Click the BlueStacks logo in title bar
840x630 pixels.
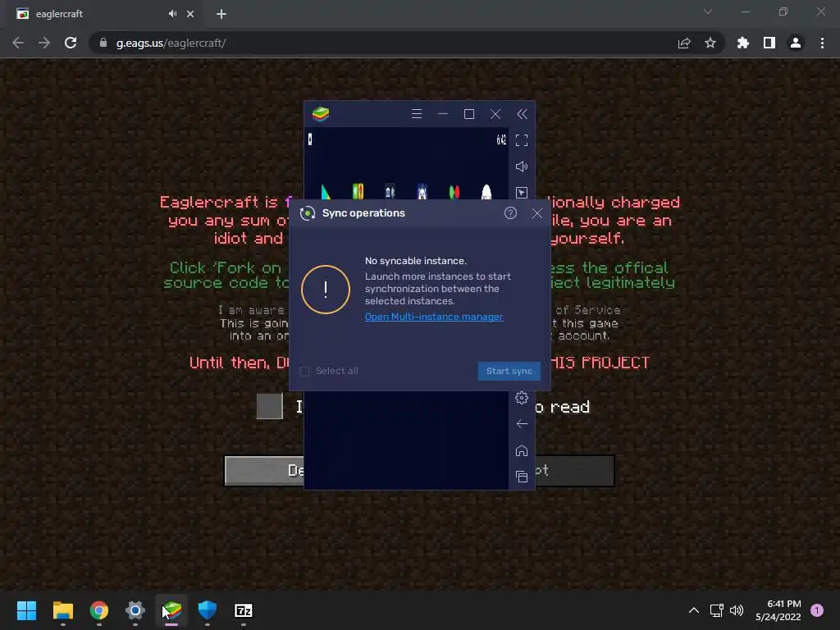click(321, 113)
